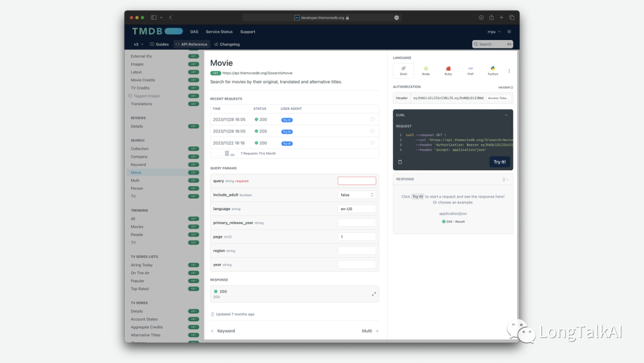This screenshot has height=363, width=644.
Task: Open Safari sidebar menu chevron
Action: click(162, 18)
